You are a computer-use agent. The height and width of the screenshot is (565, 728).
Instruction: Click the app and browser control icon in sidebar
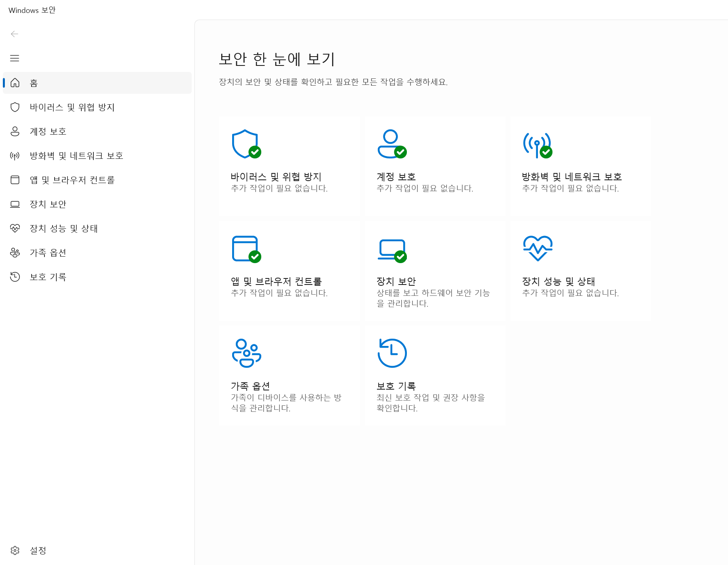(x=15, y=179)
